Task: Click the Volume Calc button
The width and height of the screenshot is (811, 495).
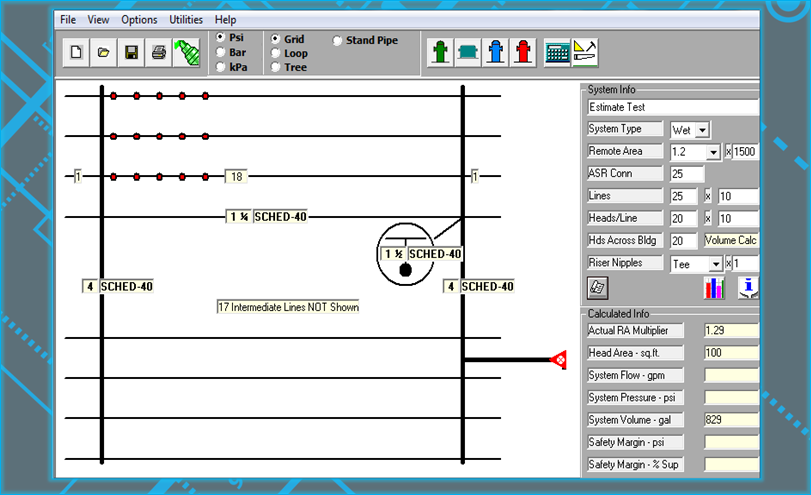Action: coord(731,241)
